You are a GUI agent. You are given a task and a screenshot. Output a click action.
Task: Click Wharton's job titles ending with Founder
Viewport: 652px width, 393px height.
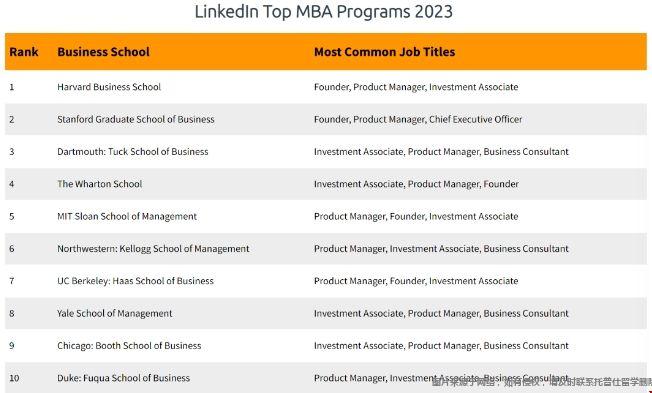coord(416,184)
